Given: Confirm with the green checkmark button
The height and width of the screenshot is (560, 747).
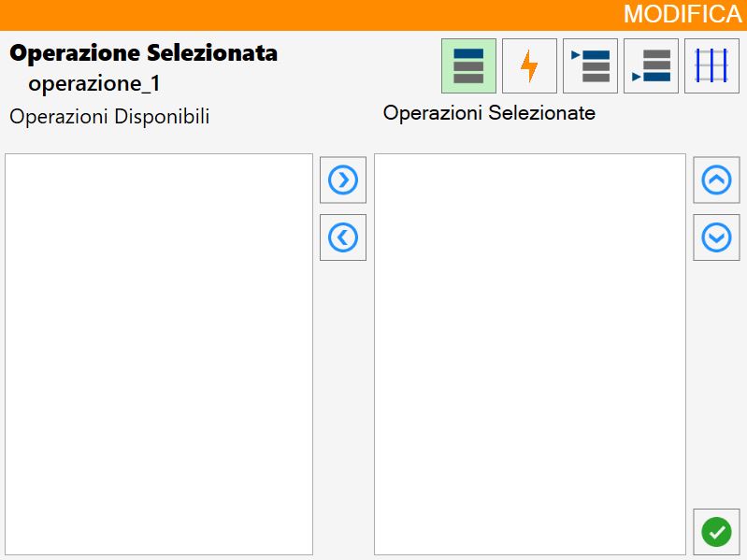Looking at the screenshot, I should tap(716, 532).
